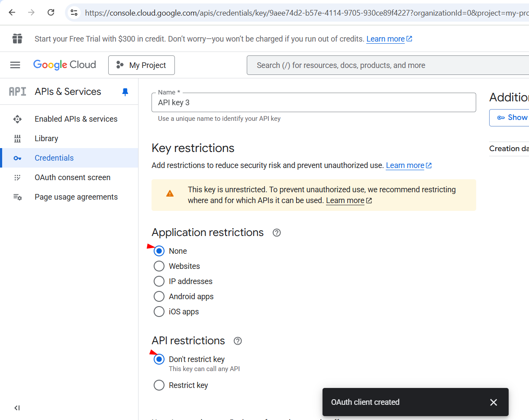The image size is (529, 420).
Task: Click the site information icon in address bar
Action: click(74, 13)
